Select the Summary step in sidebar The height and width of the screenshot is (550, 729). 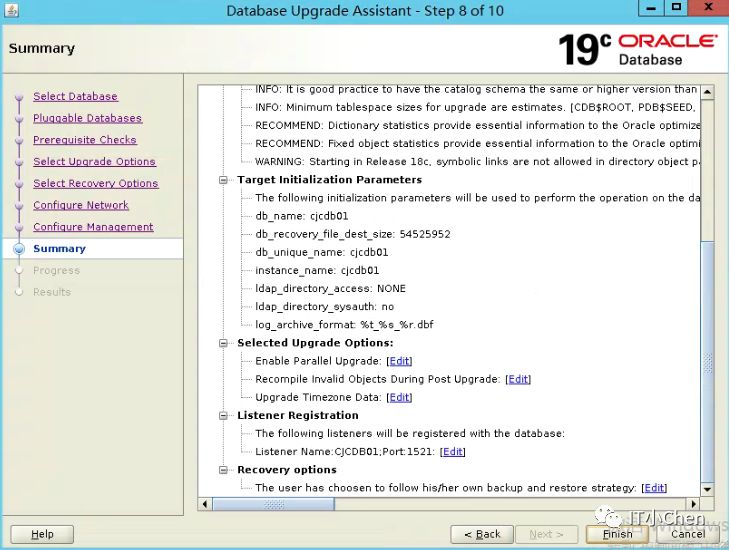tap(60, 249)
